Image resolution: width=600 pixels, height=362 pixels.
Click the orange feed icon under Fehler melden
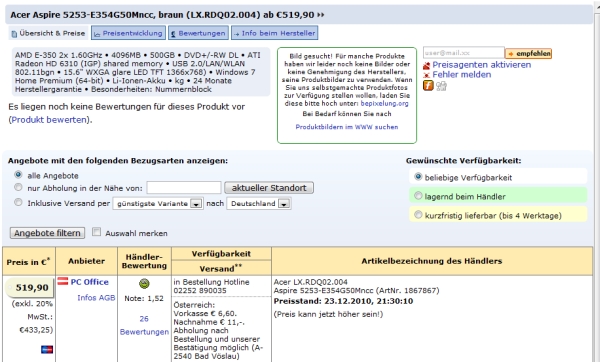[x=428, y=85]
